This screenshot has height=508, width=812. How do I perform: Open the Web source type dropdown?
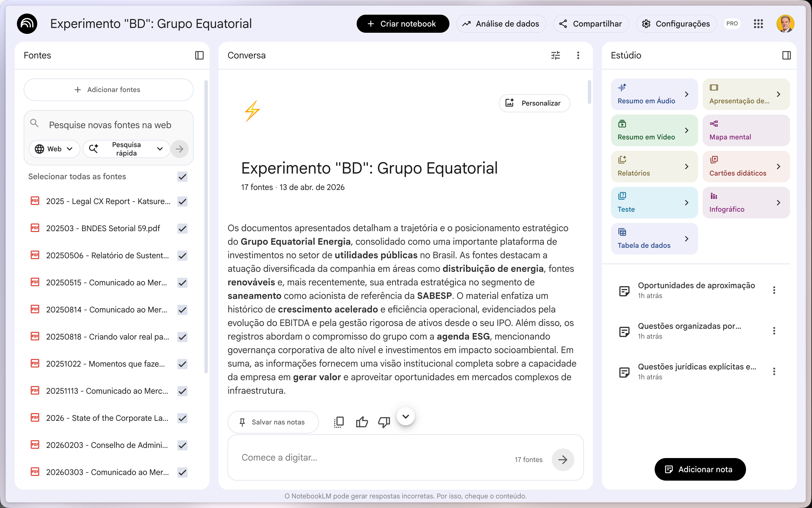pyautogui.click(x=54, y=149)
